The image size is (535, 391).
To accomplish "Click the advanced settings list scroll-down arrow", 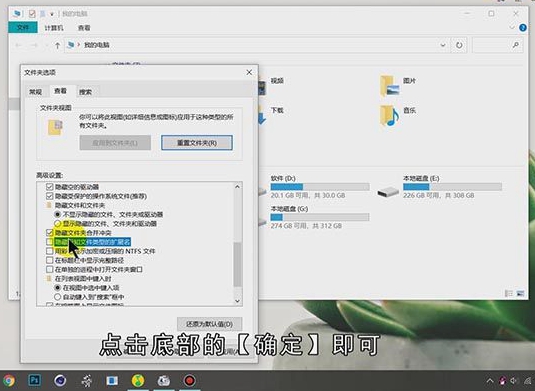I will (237, 301).
